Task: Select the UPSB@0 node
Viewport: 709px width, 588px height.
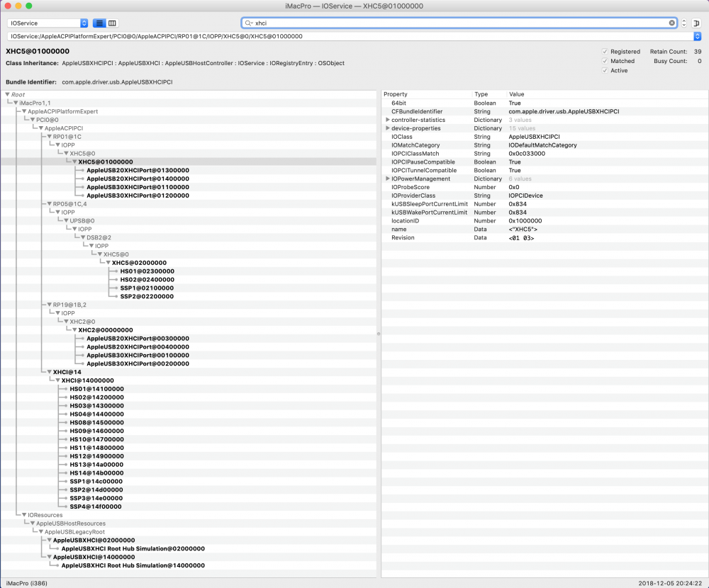Action: [x=82, y=220]
